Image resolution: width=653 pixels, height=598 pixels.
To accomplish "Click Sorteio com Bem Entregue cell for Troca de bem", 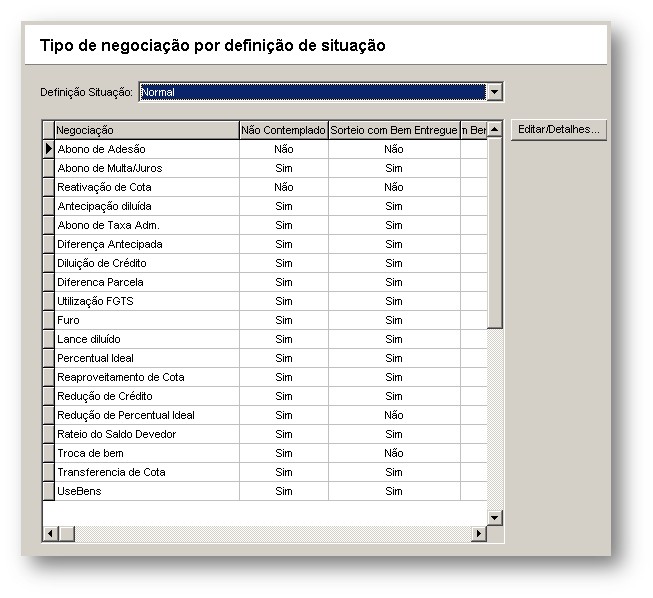I will [x=394, y=453].
